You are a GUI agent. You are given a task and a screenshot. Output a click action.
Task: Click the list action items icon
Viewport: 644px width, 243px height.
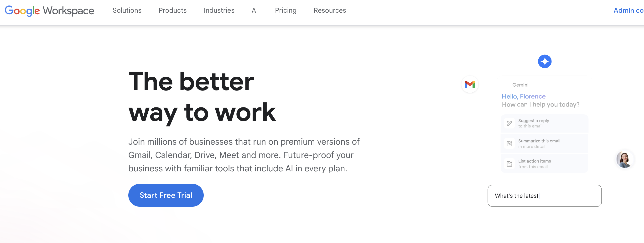(509, 164)
